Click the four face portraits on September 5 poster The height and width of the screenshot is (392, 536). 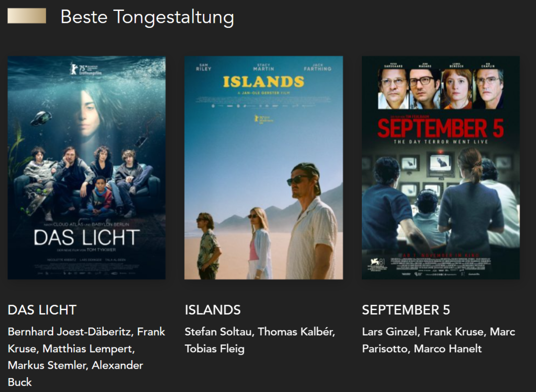(441, 89)
